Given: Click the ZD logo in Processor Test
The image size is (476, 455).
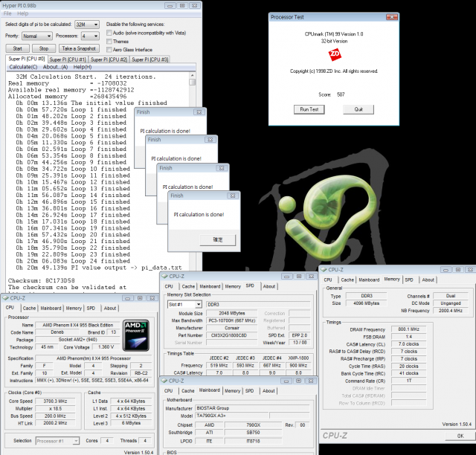Looking at the screenshot, I should pyautogui.click(x=335, y=54).
